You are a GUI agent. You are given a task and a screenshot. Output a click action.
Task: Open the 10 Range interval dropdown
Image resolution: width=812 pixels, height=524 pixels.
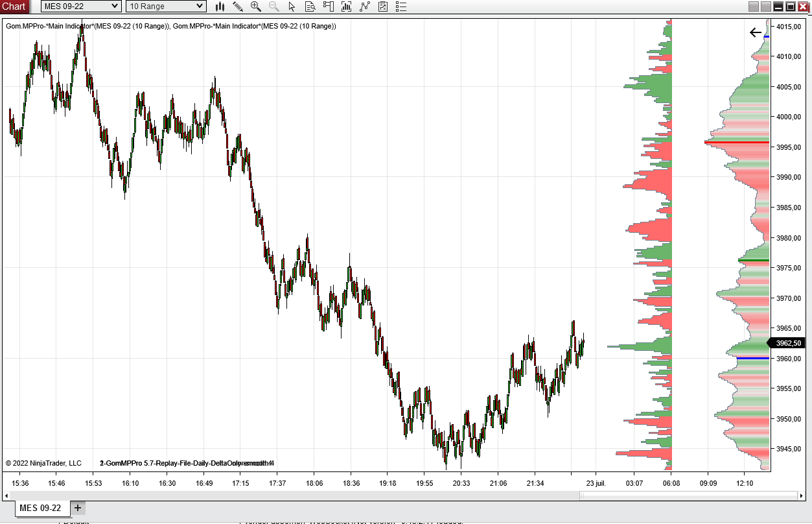click(166, 6)
